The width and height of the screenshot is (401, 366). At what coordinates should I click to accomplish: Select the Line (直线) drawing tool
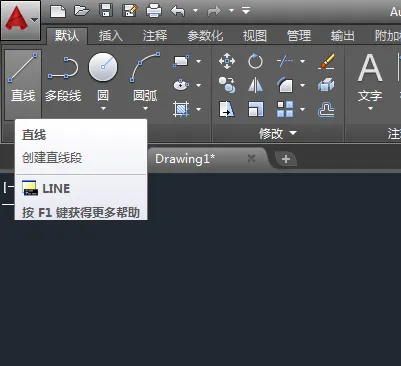[x=23, y=78]
